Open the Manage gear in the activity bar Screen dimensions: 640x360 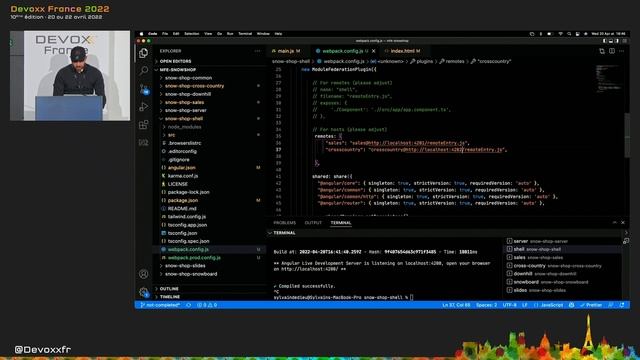point(144,292)
